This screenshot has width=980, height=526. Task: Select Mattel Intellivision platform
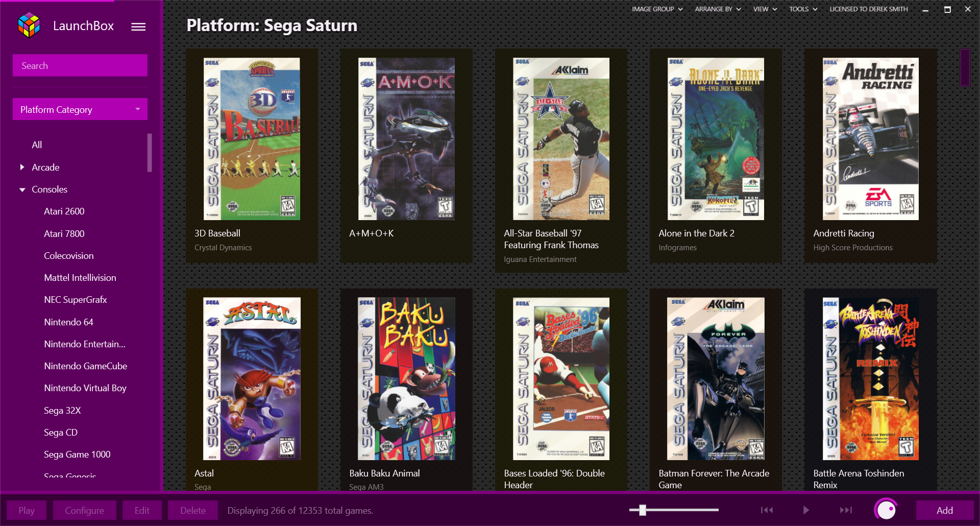click(x=80, y=278)
